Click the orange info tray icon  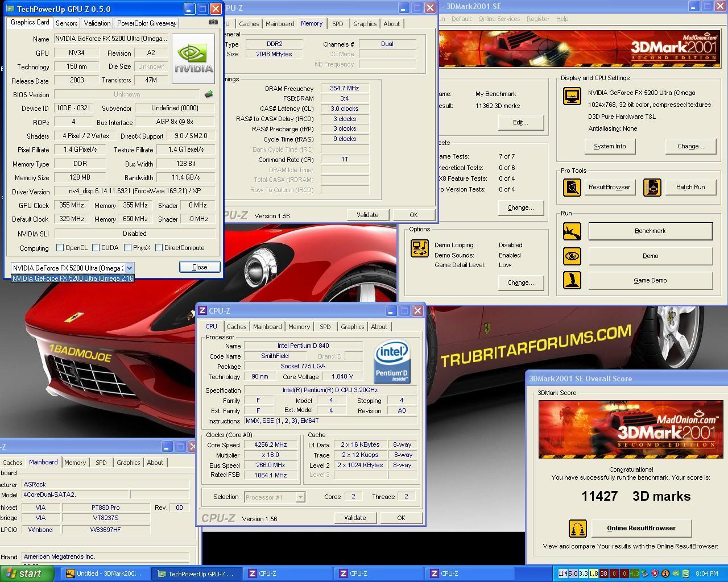point(665,573)
